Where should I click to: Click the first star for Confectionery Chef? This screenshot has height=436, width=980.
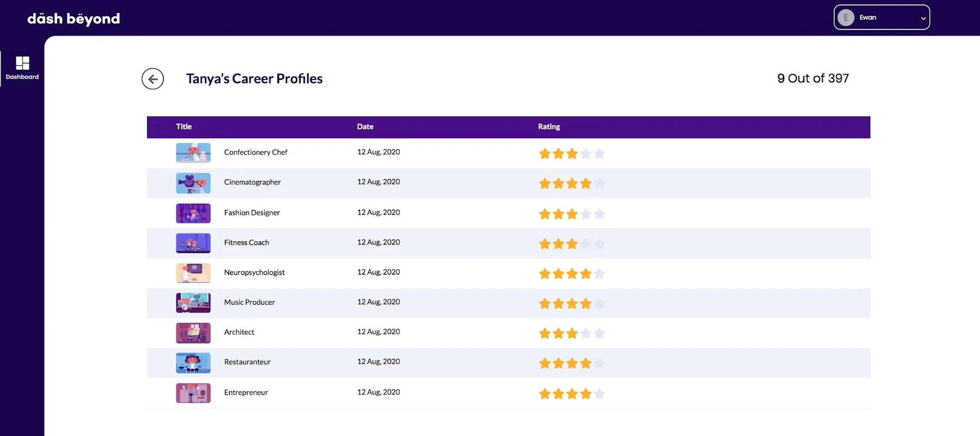click(x=544, y=153)
